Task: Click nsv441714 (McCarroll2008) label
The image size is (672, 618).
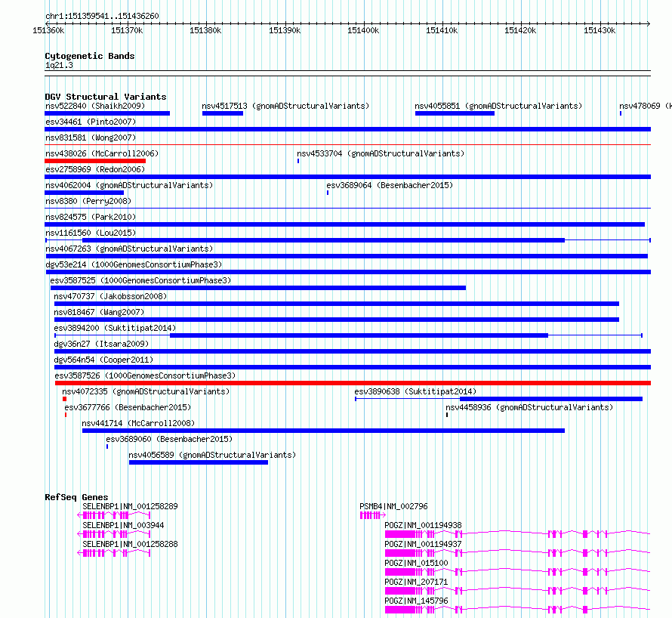Action: (x=138, y=423)
